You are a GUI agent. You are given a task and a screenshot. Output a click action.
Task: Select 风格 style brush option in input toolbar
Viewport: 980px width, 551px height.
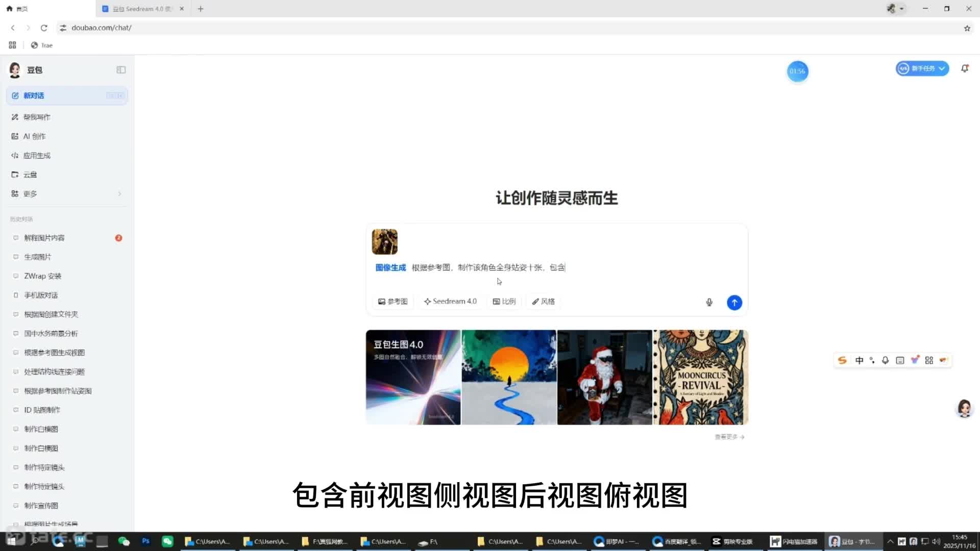pos(543,301)
